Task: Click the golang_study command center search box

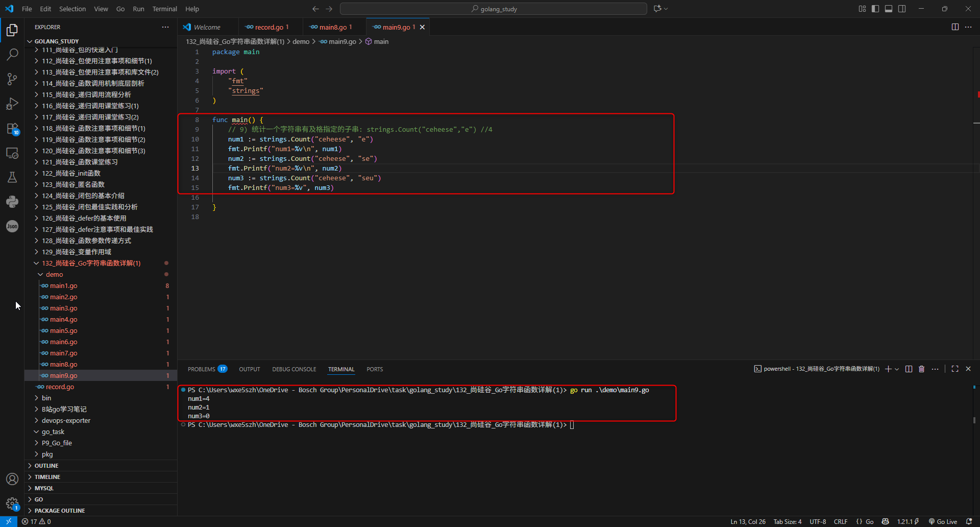Action: coord(494,9)
